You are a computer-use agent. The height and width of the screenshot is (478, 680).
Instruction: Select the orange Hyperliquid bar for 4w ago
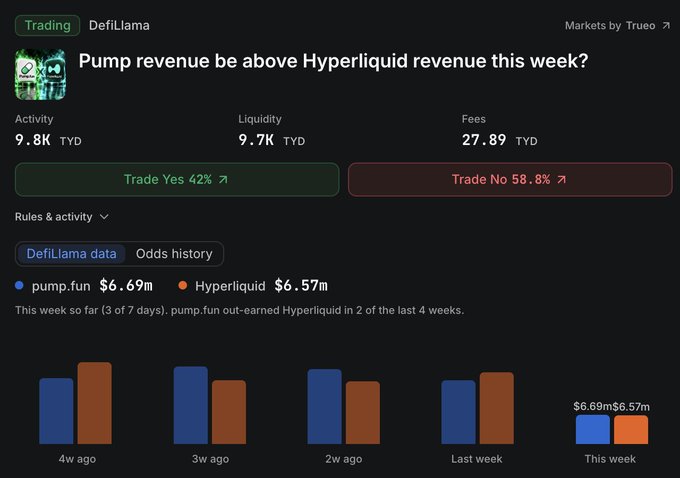95,403
